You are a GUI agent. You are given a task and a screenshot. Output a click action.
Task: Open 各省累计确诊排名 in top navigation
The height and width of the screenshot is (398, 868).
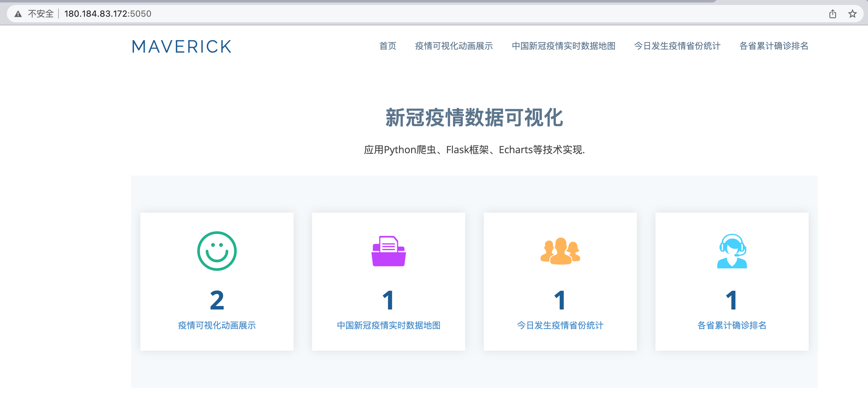pos(773,46)
